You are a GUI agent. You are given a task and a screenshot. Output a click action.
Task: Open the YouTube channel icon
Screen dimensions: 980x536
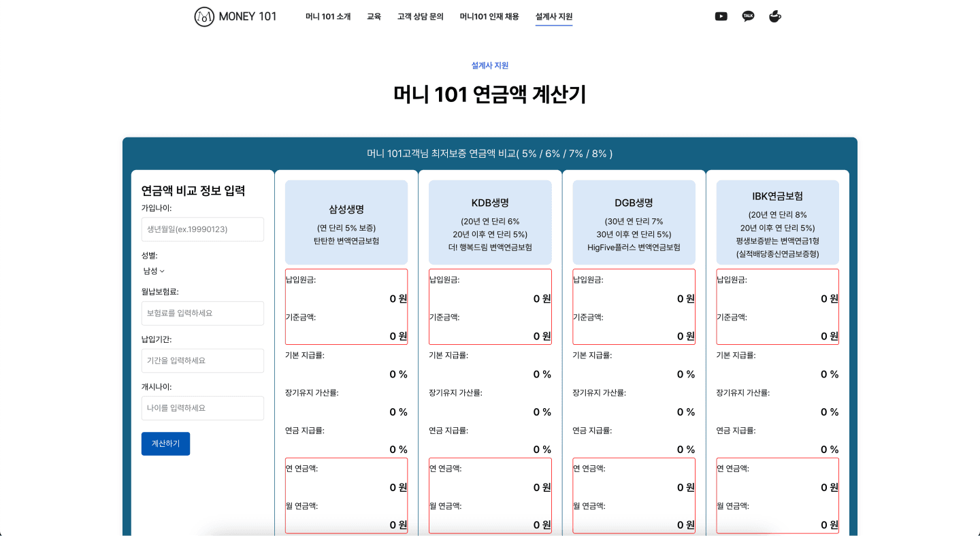tap(721, 16)
